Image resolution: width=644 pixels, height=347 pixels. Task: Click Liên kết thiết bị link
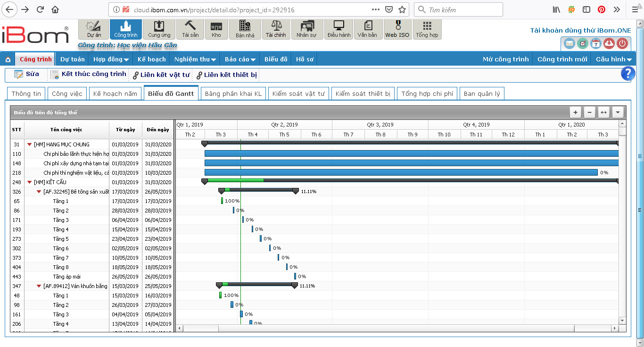pyautogui.click(x=227, y=75)
